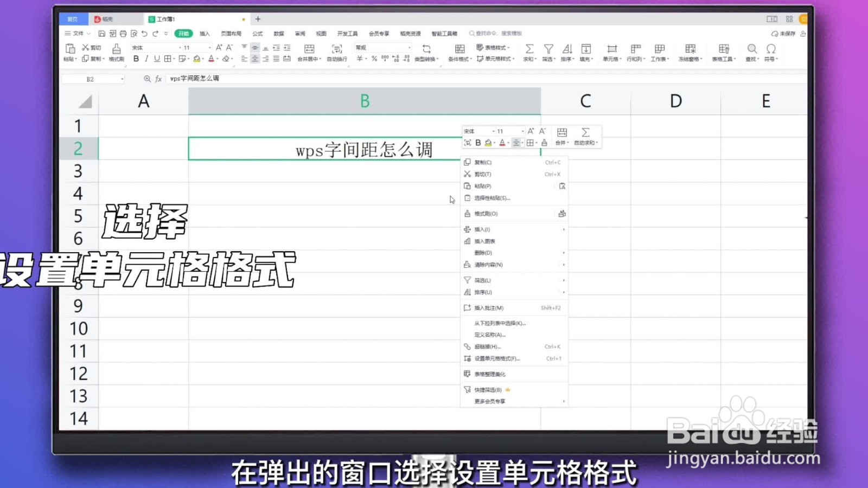Toggle underline formatting in the ribbon
Screen dimensions: 868x488
pos(157,59)
